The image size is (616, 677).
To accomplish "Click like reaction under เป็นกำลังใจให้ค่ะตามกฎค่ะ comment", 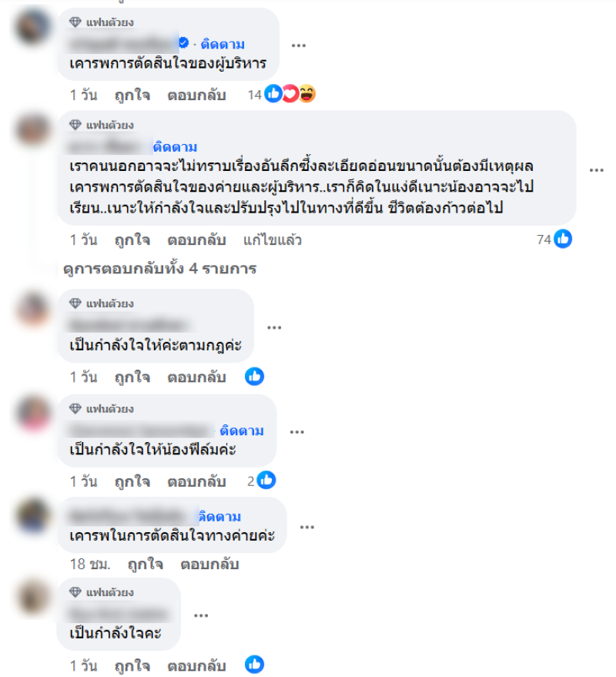I will point(254,377).
